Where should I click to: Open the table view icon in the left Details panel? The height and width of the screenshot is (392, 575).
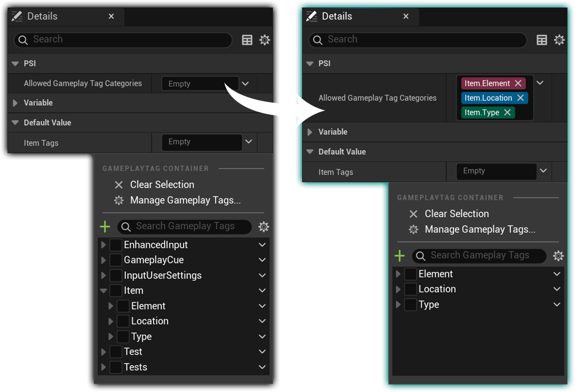click(247, 39)
